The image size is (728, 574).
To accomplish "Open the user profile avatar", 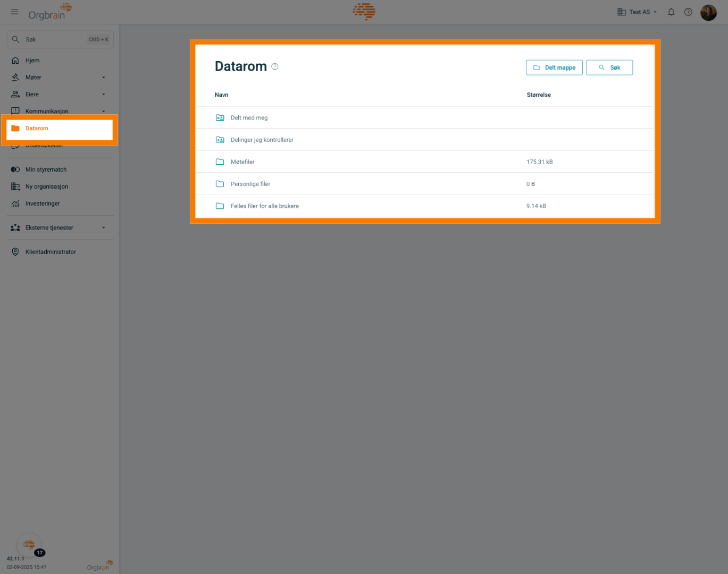I will 708,12.
